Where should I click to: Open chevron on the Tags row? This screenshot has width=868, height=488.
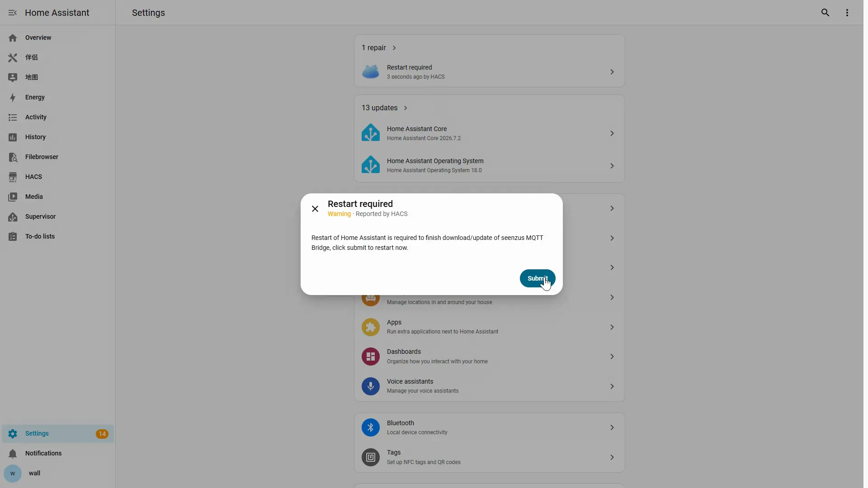tap(612, 457)
